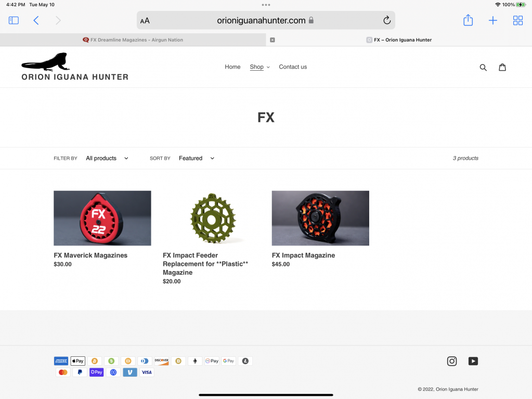
Task: Open FX Impact Feeder Replacement product link
Action: [205, 264]
